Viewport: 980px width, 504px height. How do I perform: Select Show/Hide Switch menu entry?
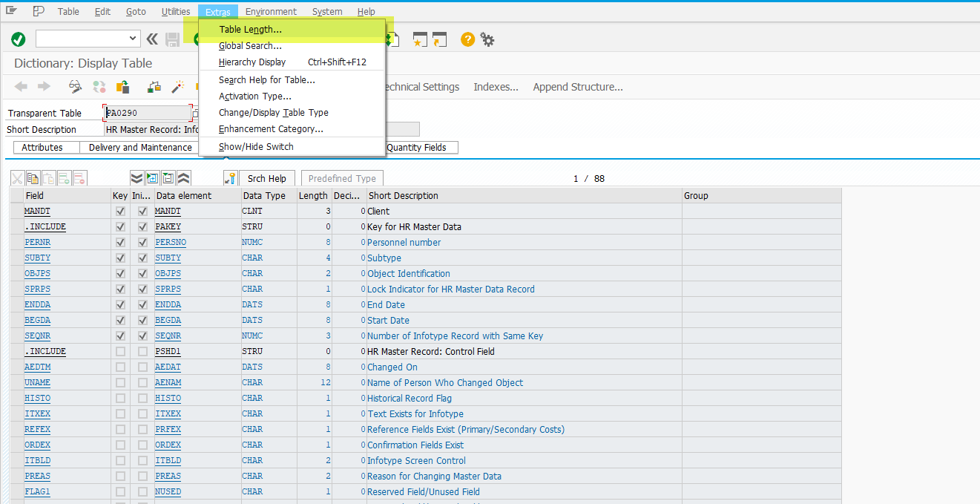pos(292,147)
